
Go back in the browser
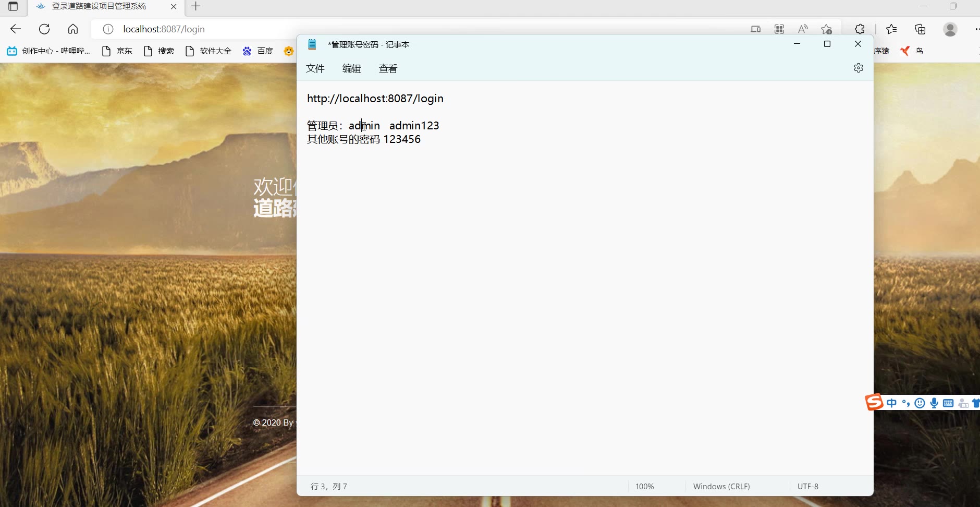pos(16,29)
